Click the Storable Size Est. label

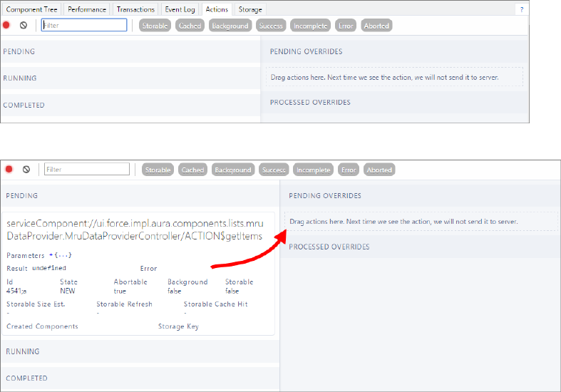(36, 304)
